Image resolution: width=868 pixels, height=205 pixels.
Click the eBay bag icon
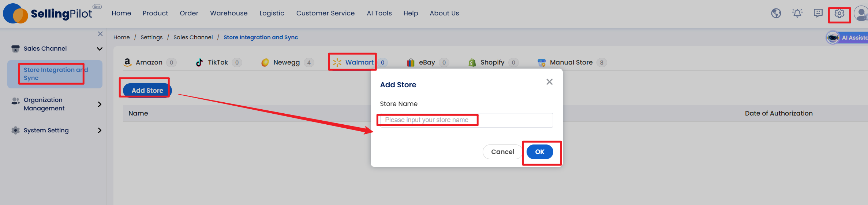[x=411, y=62]
